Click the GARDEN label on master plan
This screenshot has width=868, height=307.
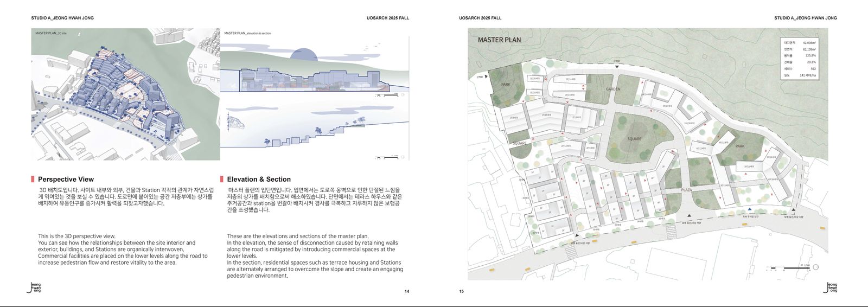[613, 89]
